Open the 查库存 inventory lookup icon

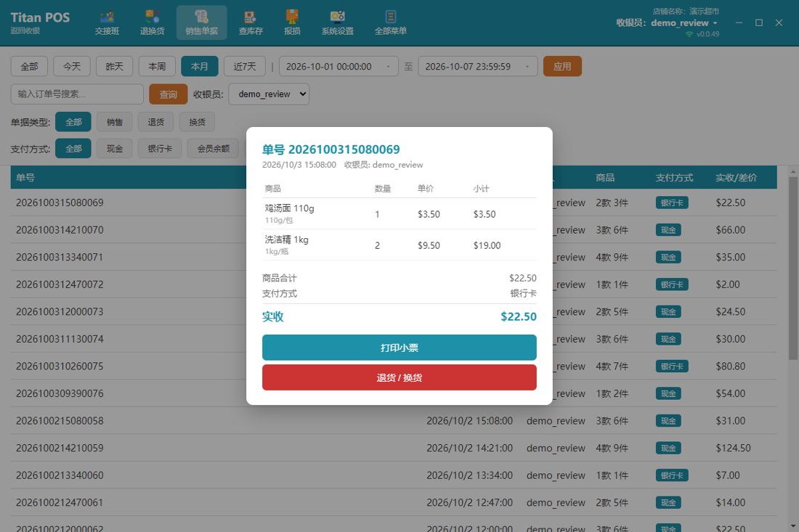click(251, 22)
